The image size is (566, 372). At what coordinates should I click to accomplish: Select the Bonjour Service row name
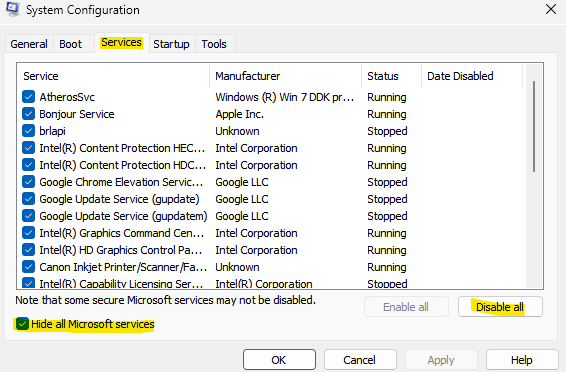coord(77,114)
